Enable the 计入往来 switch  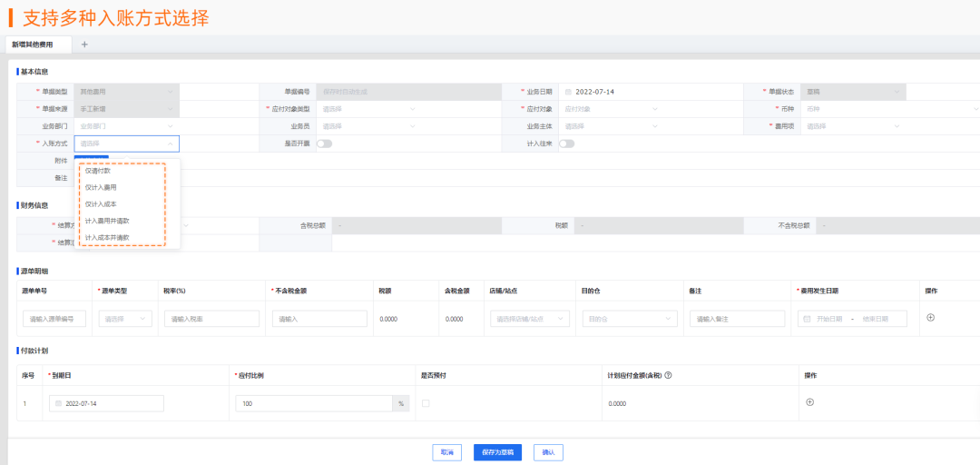tap(566, 143)
